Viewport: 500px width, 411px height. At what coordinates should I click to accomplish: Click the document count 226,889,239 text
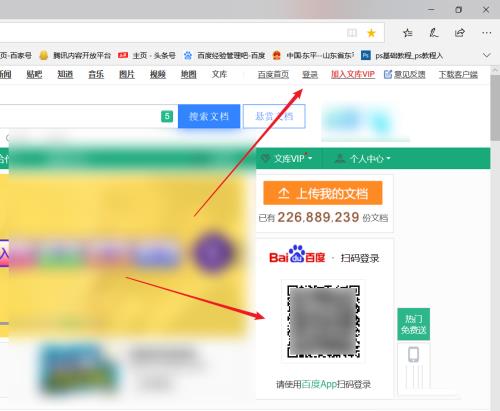(318, 217)
